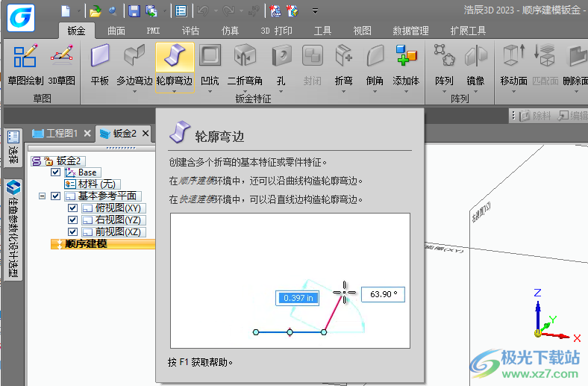Select the 二折弯角 corner tool
588x386 pixels.
point(245,64)
